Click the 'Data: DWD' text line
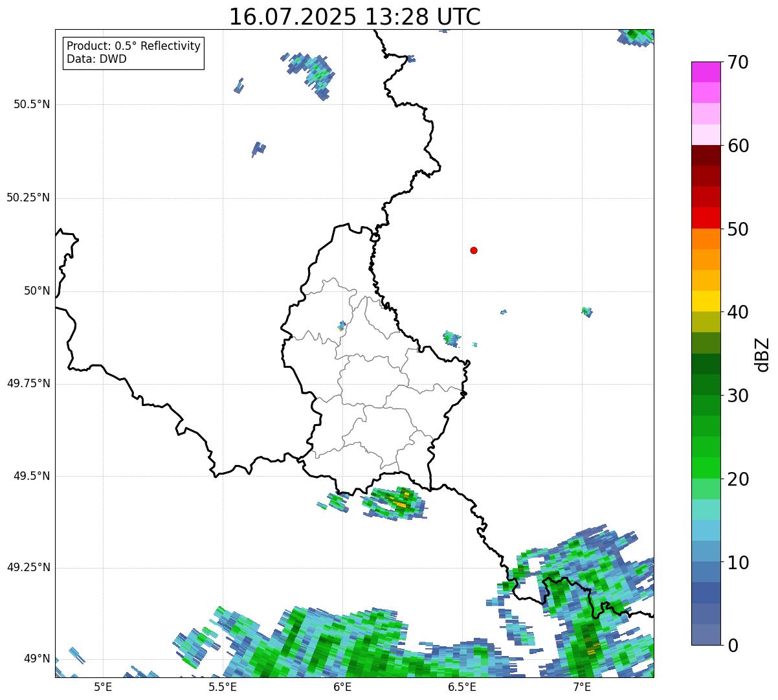The image size is (778, 700). tap(96, 59)
